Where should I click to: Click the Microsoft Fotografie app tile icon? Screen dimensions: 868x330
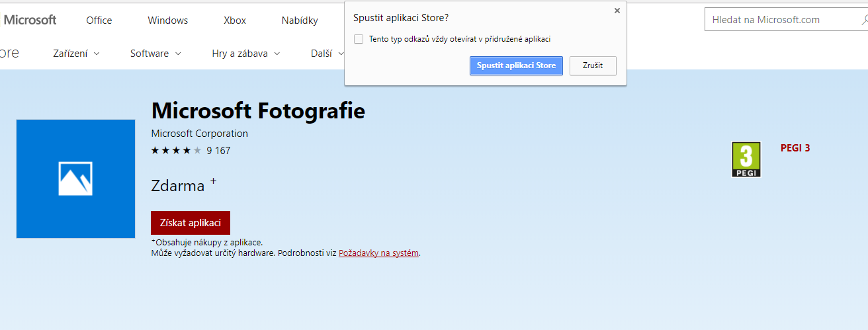(x=75, y=179)
